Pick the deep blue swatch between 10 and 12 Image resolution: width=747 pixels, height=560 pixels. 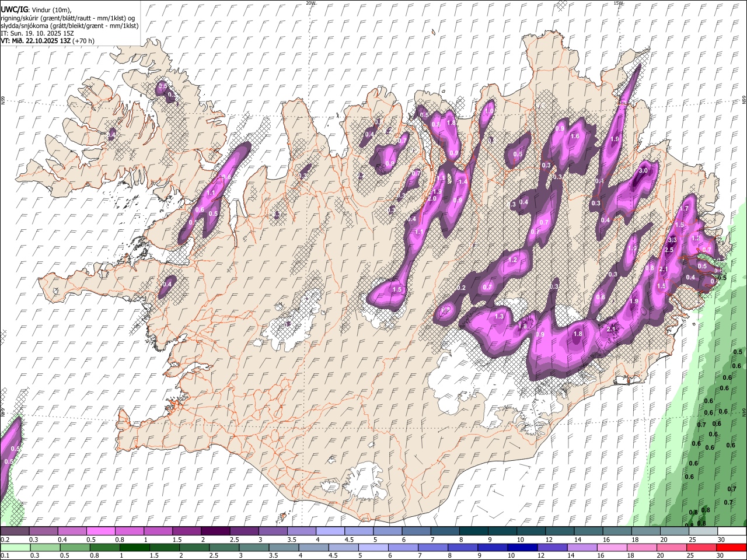[522, 548]
